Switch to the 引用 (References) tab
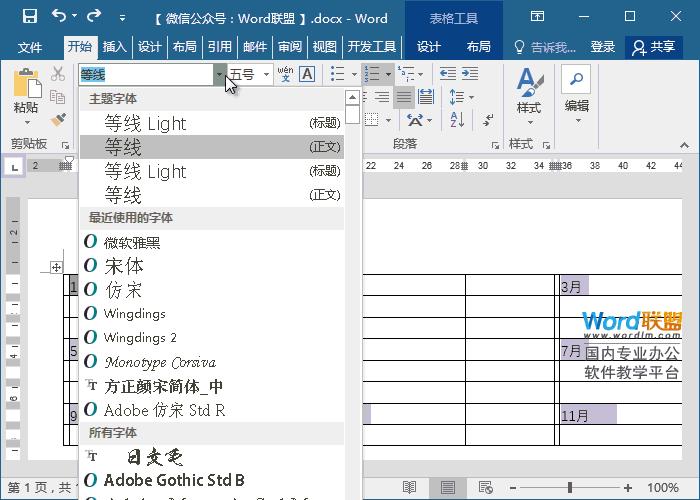 [219, 47]
